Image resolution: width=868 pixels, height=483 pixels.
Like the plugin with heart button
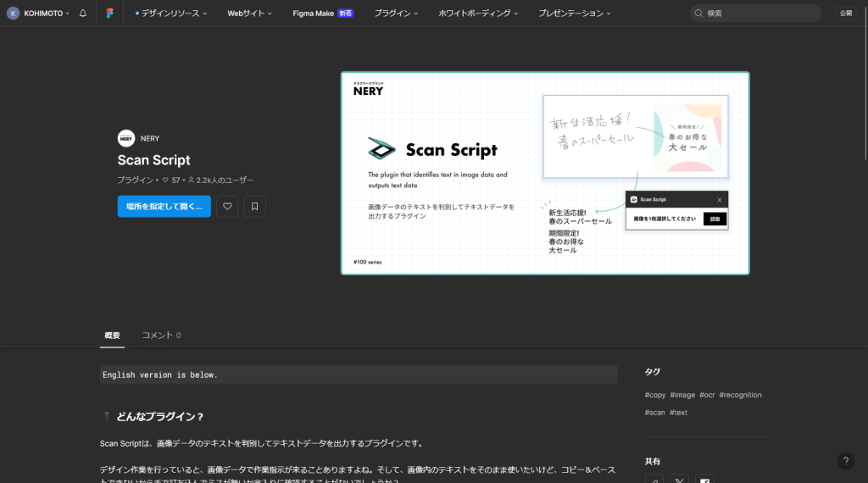point(227,207)
